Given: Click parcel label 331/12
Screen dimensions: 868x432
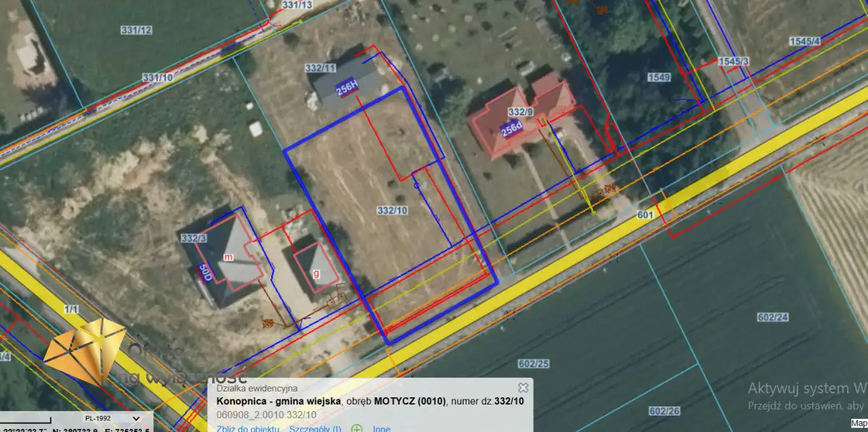Looking at the screenshot, I should [136, 30].
